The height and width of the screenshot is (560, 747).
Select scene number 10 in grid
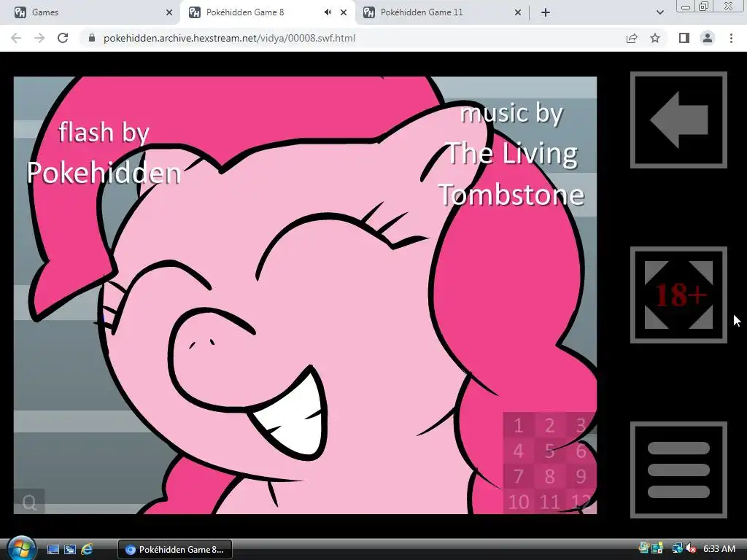tap(519, 502)
